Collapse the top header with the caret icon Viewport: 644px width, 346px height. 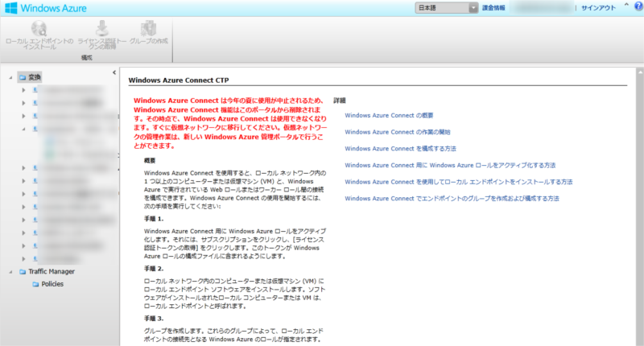coord(626,6)
